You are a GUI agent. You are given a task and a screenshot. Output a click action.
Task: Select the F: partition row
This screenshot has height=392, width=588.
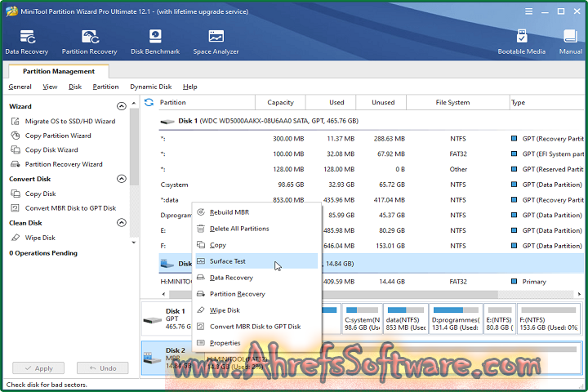click(372, 246)
